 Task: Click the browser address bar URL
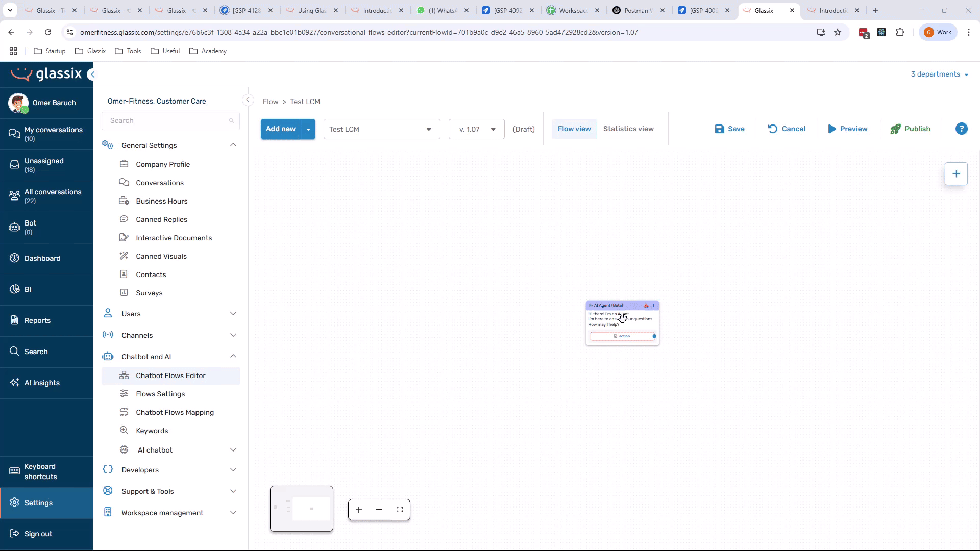point(359,32)
